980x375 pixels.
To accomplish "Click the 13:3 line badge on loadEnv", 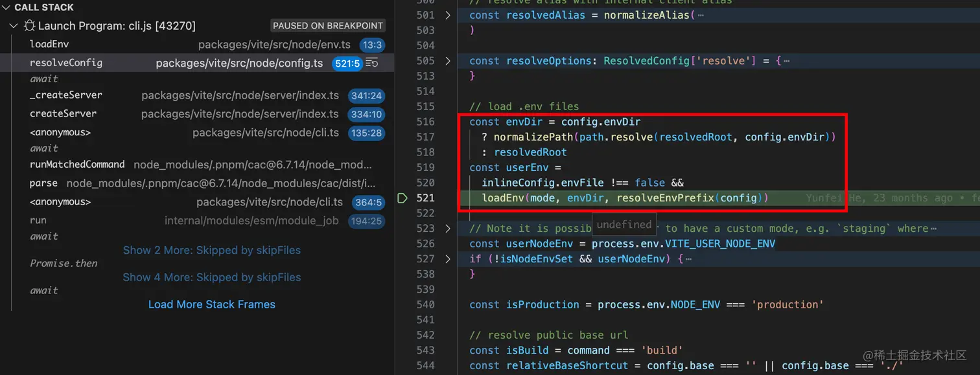I will [373, 45].
